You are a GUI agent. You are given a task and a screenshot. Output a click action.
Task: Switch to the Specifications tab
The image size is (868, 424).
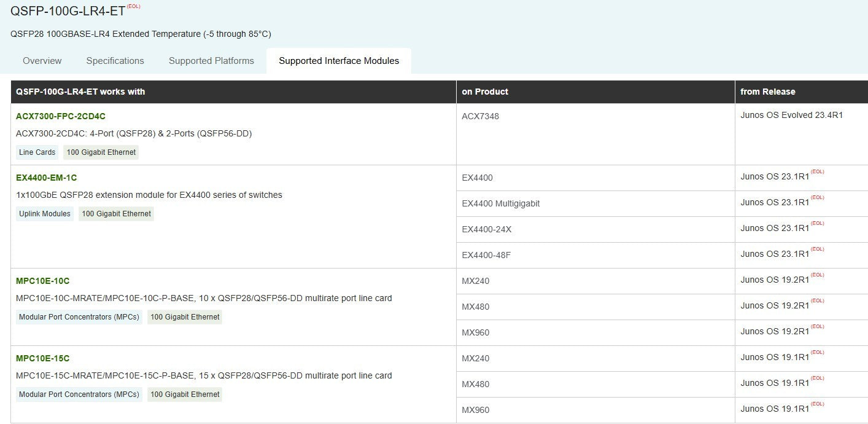(x=115, y=61)
